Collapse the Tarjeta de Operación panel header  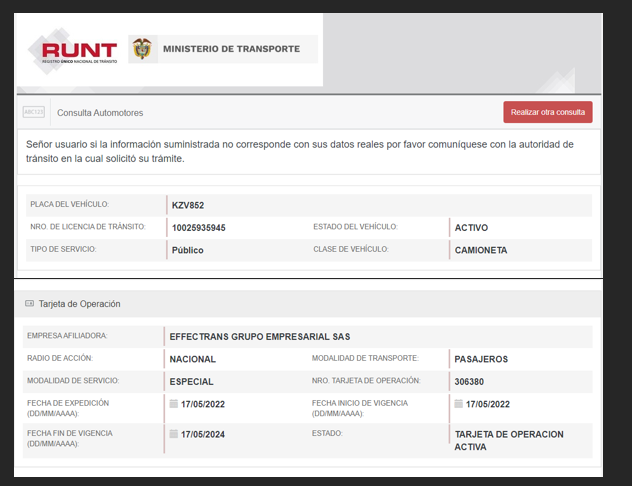pos(300,303)
